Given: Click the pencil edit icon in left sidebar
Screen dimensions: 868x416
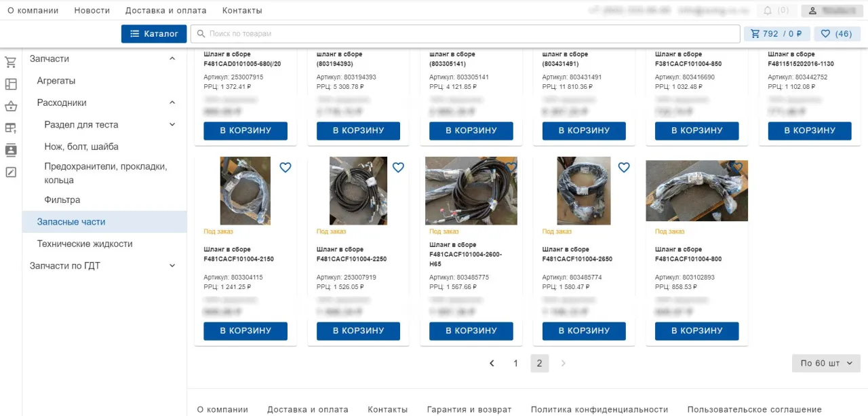Looking at the screenshot, I should (x=11, y=172).
